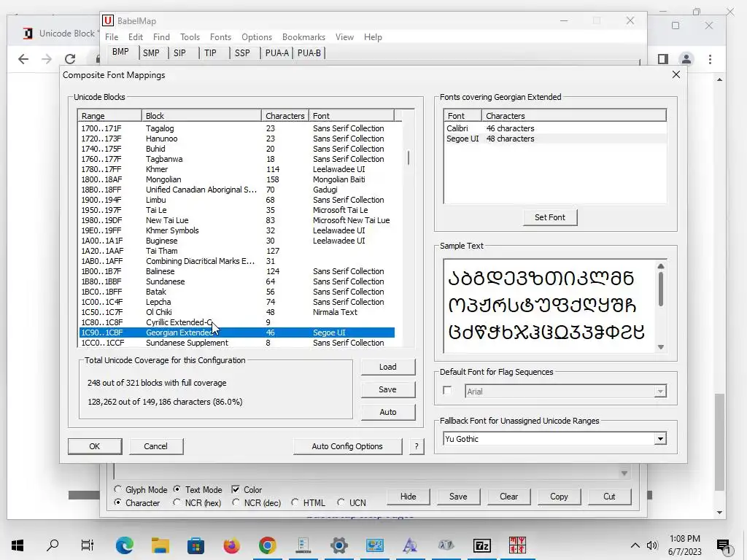Click the Set Font button
This screenshot has height=560, width=747.
550,217
